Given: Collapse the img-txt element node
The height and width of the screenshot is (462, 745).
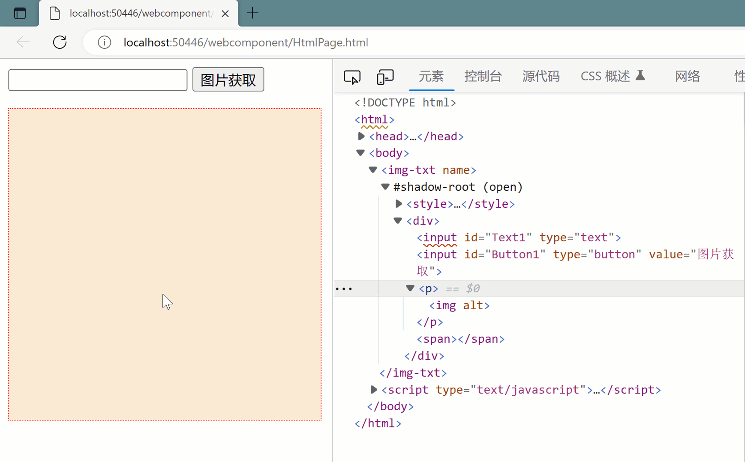Looking at the screenshot, I should click(x=373, y=170).
